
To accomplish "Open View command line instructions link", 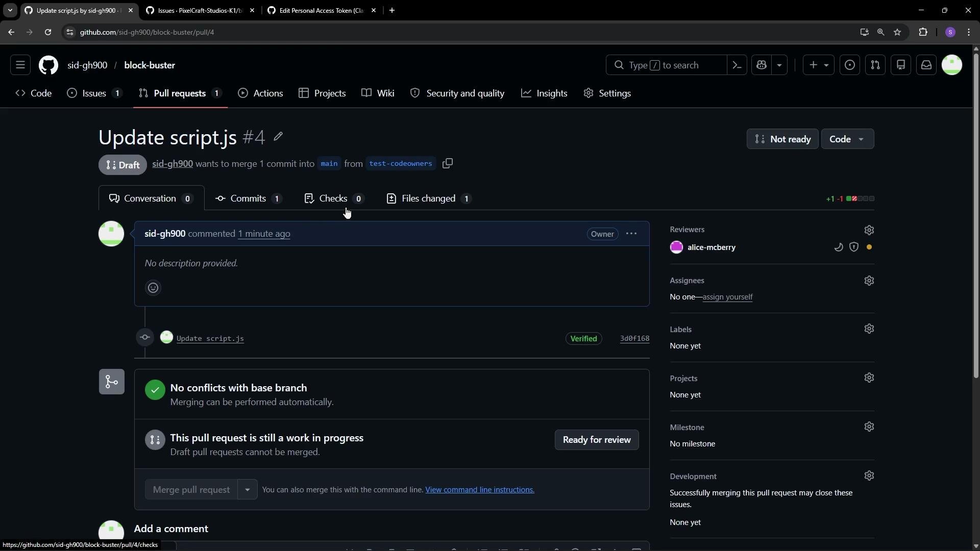I will (x=480, y=490).
